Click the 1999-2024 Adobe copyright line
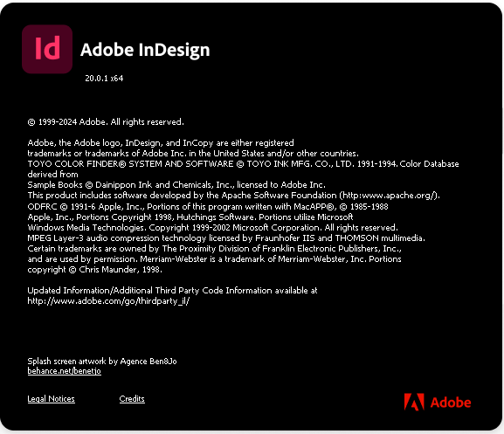This screenshot has width=504, height=434. [x=106, y=122]
